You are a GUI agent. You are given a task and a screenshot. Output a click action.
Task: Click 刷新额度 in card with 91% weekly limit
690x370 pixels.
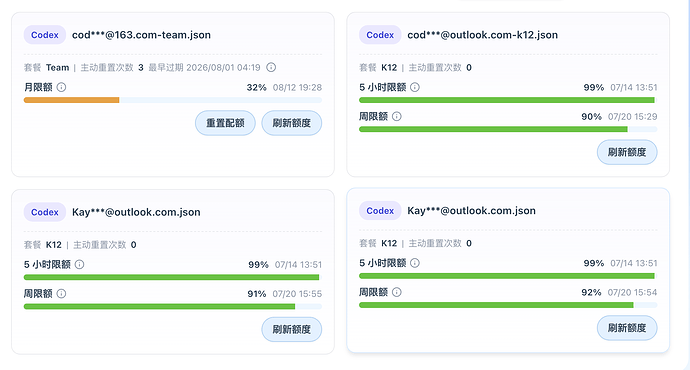click(x=292, y=329)
